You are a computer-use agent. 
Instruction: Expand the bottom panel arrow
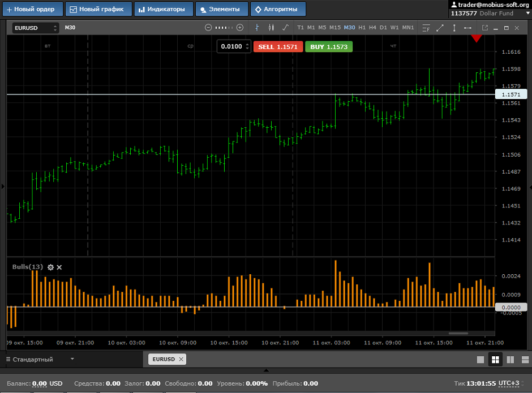pyautogui.click(x=266, y=370)
